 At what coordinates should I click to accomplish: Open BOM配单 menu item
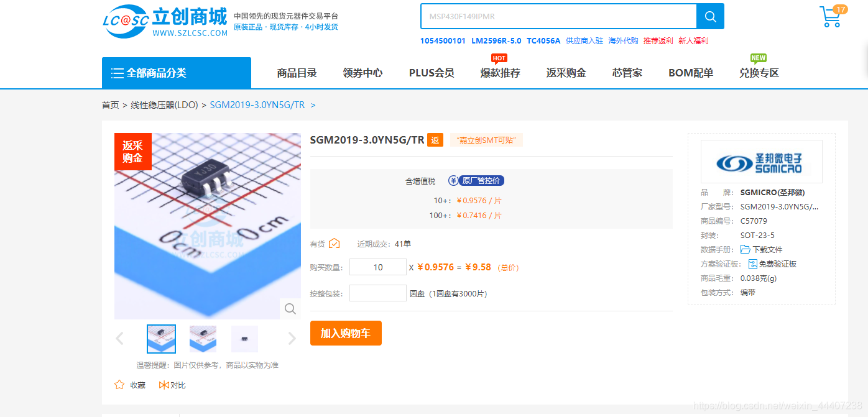point(691,73)
